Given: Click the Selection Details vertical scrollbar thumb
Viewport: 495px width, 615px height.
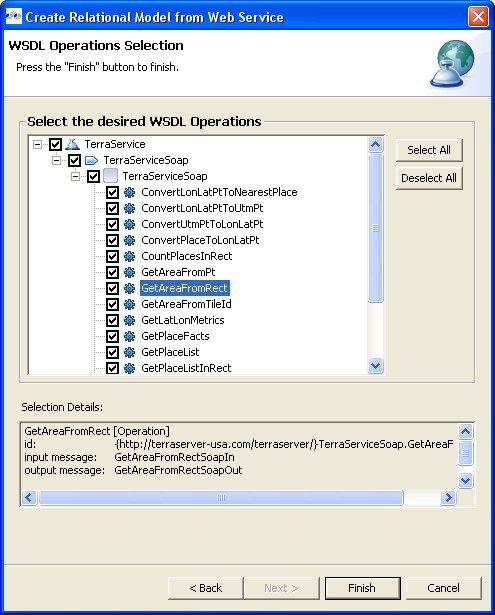Looking at the screenshot, I should click(465, 453).
